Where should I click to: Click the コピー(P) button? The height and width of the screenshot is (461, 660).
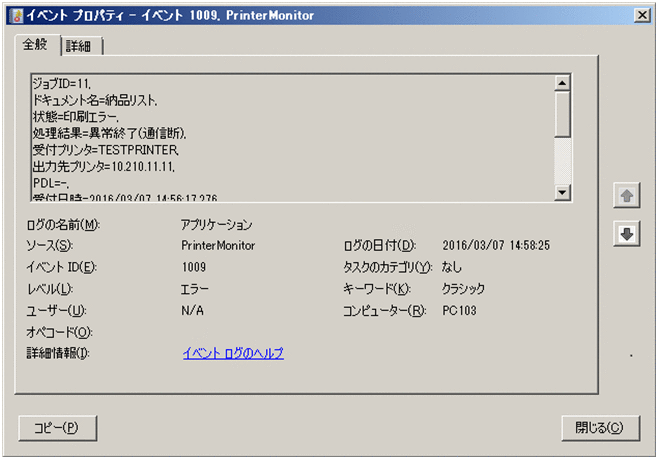pyautogui.click(x=58, y=428)
